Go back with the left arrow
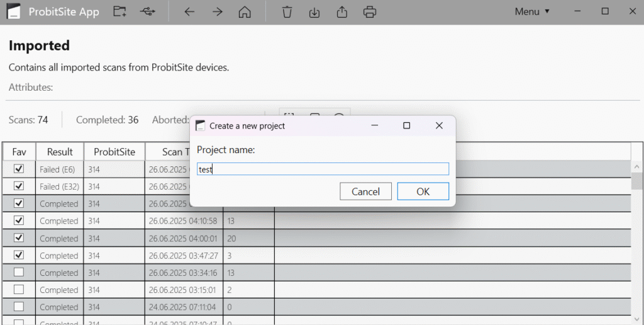This screenshot has width=644, height=325. 189,12
